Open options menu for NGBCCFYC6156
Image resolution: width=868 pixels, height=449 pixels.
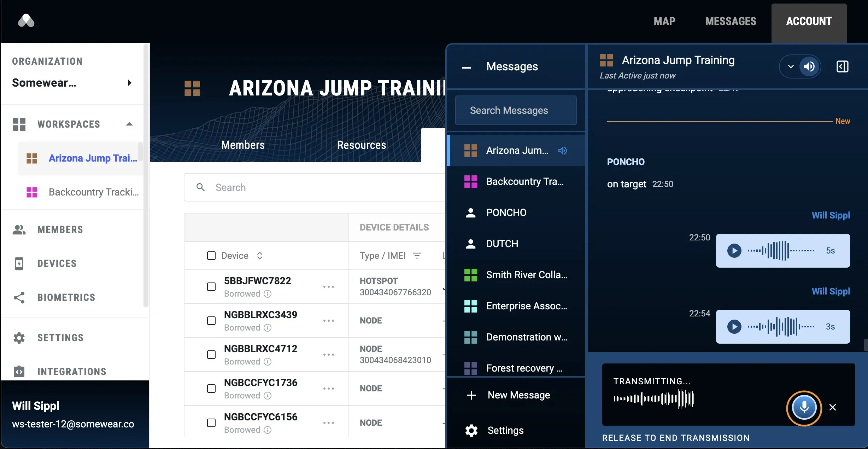pyautogui.click(x=329, y=423)
